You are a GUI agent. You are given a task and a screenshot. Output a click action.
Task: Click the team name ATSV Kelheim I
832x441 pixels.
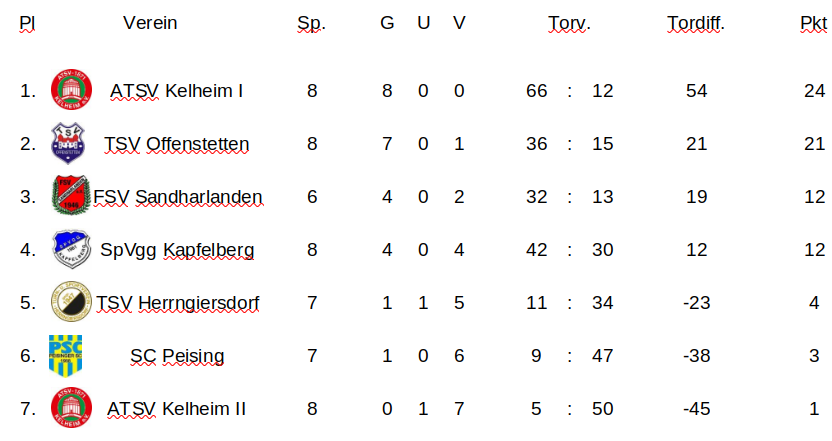click(177, 91)
